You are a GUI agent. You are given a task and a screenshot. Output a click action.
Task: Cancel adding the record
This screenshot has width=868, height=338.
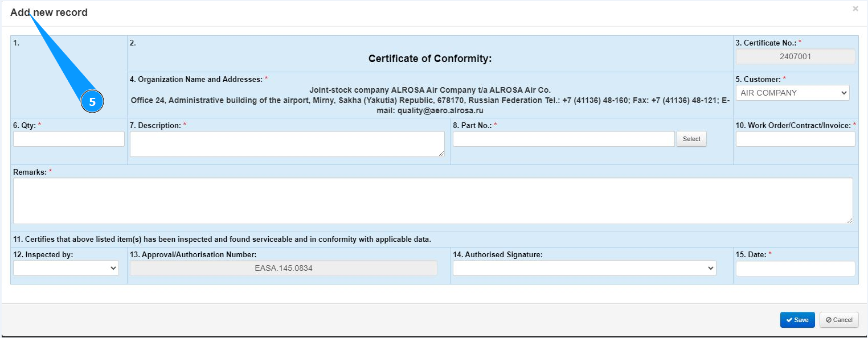[x=838, y=320]
